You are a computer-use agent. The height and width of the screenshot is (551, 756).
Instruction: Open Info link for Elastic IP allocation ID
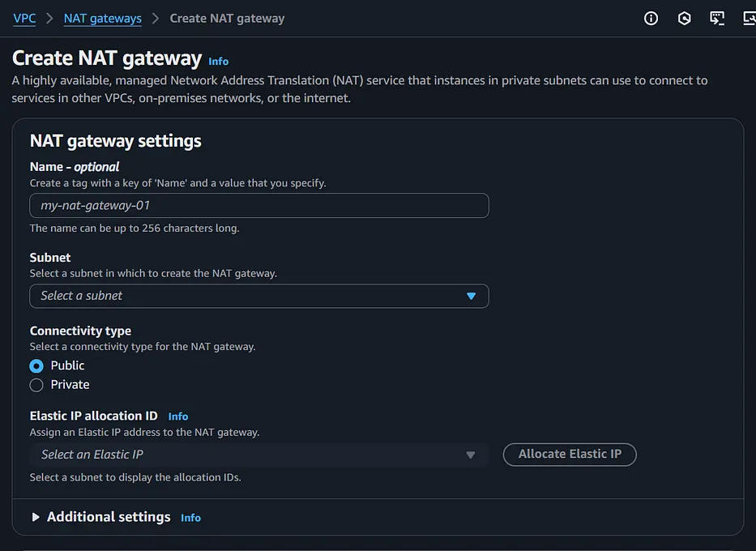click(x=178, y=416)
